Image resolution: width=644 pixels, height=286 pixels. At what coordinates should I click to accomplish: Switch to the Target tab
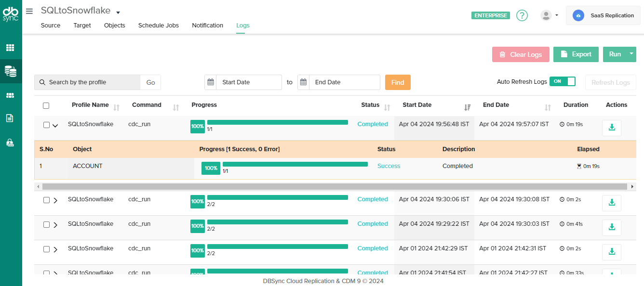pos(82,26)
